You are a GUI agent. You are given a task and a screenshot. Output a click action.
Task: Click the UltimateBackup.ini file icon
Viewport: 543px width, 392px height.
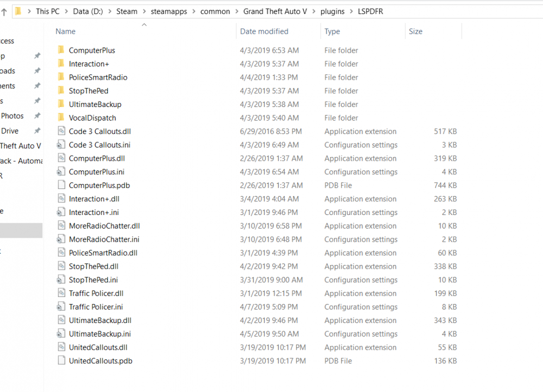(61, 334)
